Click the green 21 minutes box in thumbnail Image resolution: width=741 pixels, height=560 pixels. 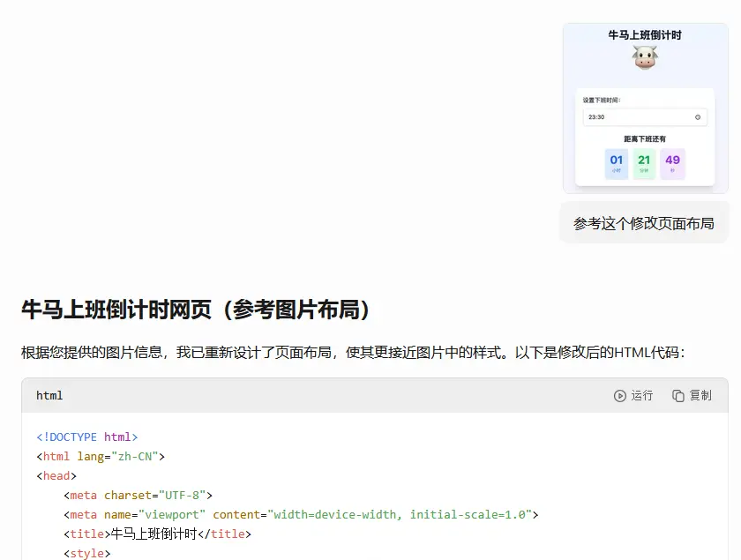click(644, 164)
